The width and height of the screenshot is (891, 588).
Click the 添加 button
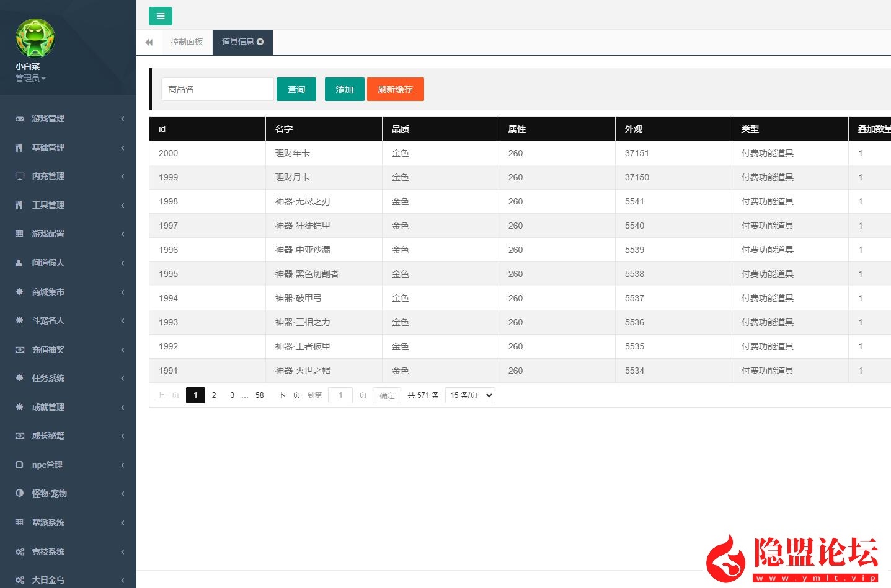[344, 89]
